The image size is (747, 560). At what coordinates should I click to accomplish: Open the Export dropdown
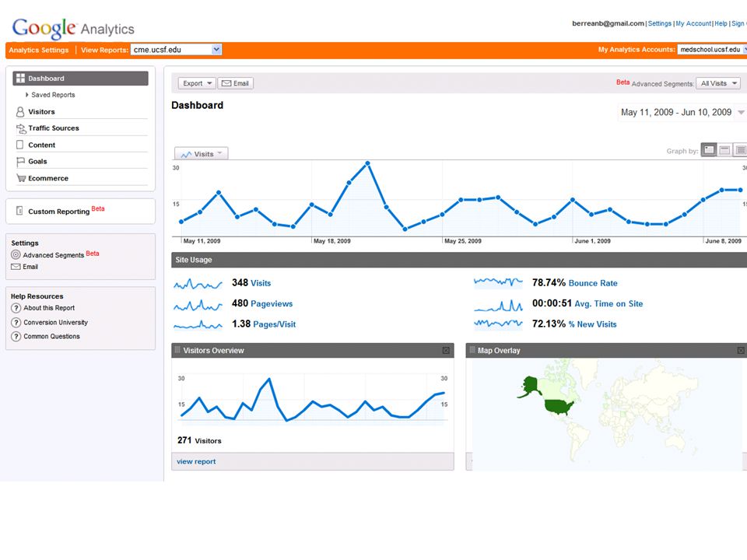point(197,83)
